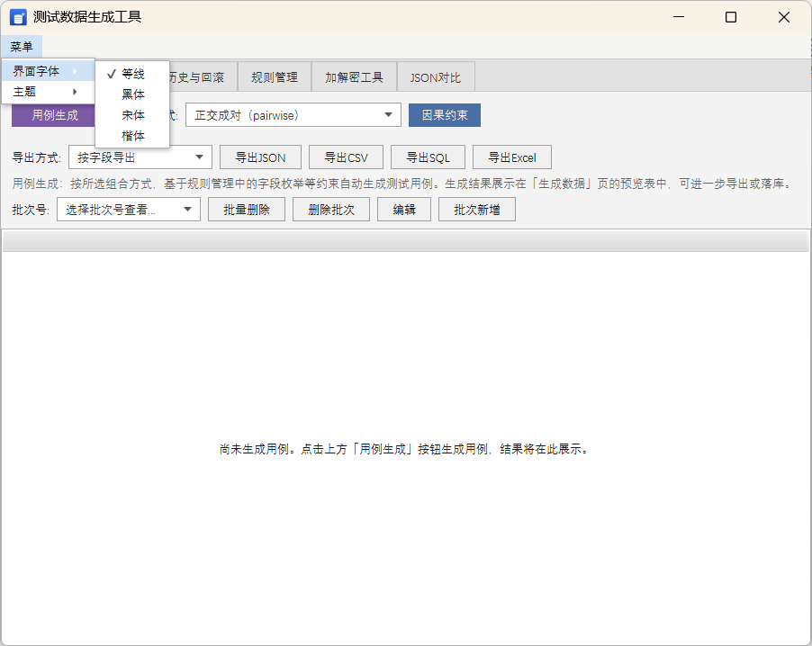Open the 界面字体 submenu entry

click(x=48, y=71)
